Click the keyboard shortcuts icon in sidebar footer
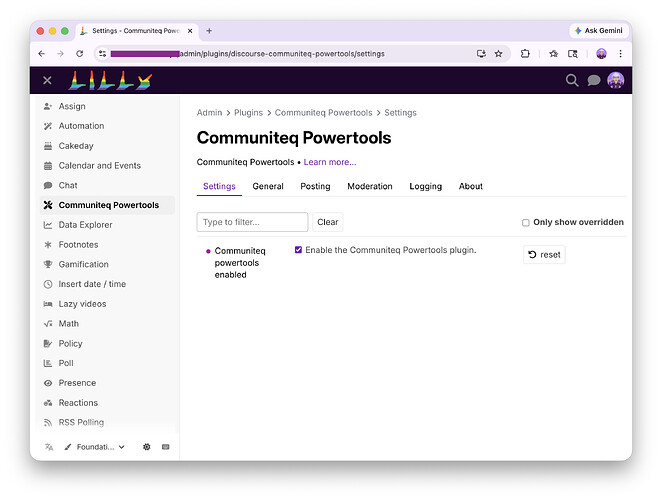 click(166, 447)
